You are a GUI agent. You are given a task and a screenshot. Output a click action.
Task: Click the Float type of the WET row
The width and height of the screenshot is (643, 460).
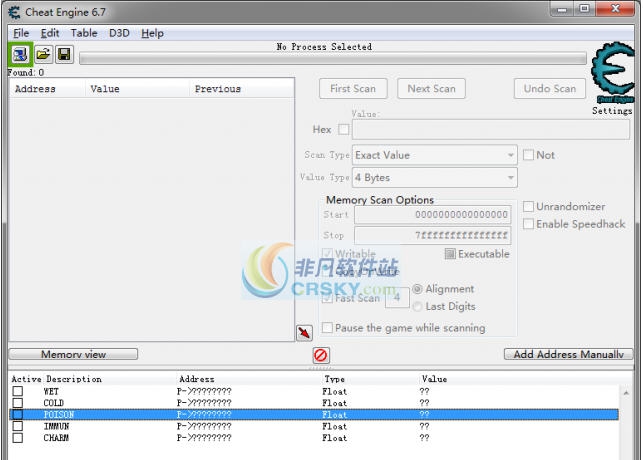334,392
